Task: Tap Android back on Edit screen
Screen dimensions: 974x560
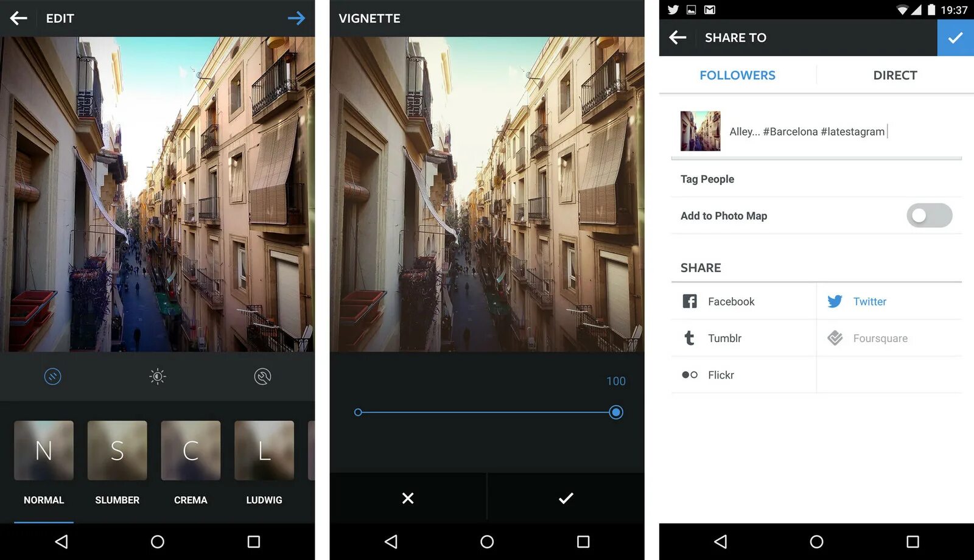Action: 61,542
